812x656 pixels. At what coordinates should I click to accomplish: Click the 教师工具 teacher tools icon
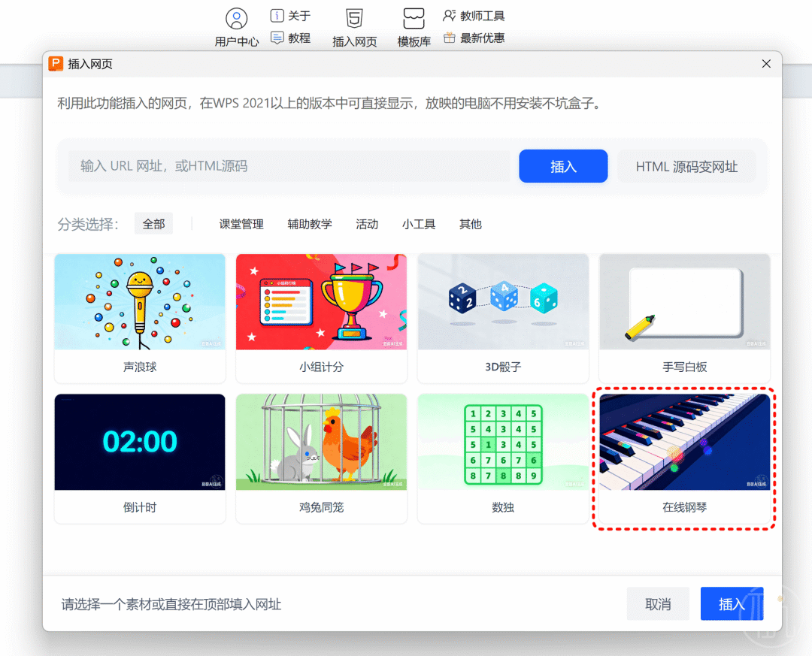[x=449, y=16]
